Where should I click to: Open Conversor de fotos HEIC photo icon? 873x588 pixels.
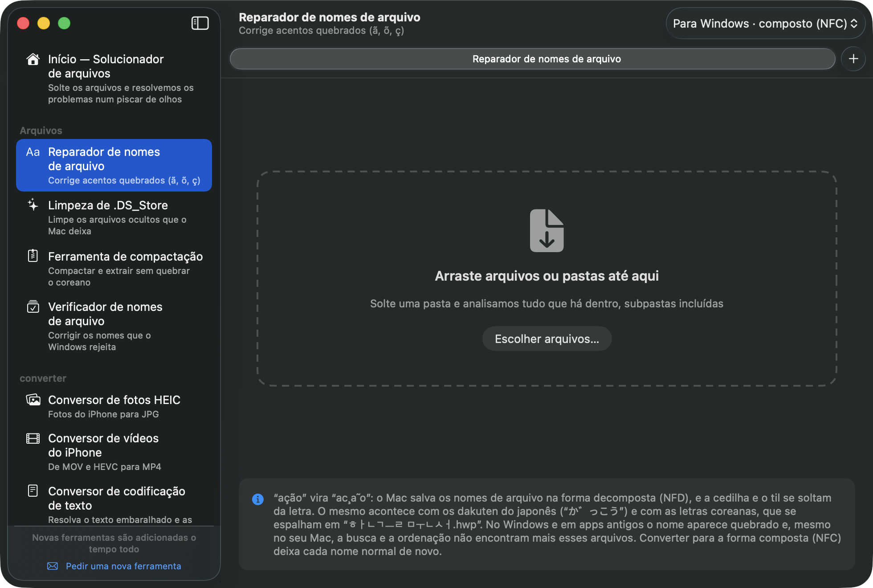tap(33, 400)
